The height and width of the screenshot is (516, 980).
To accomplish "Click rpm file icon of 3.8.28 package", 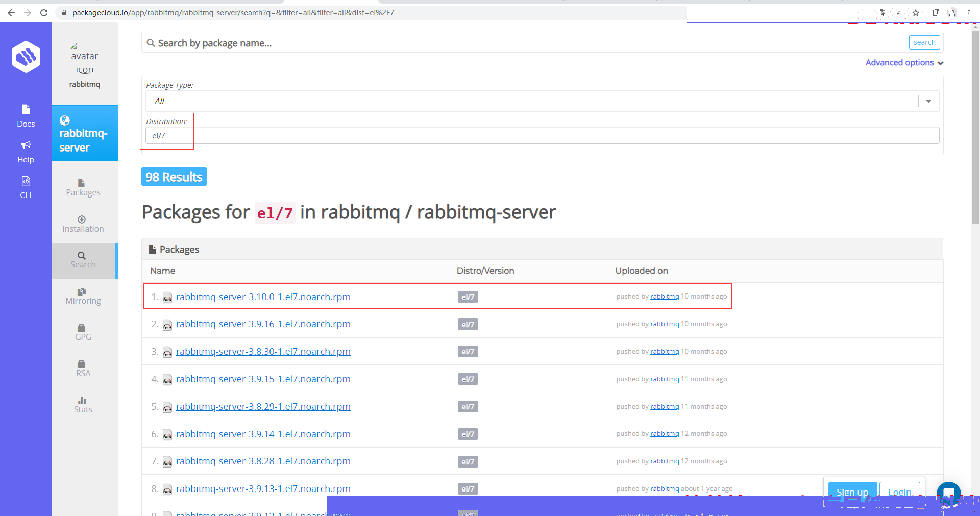I will pos(167,462).
